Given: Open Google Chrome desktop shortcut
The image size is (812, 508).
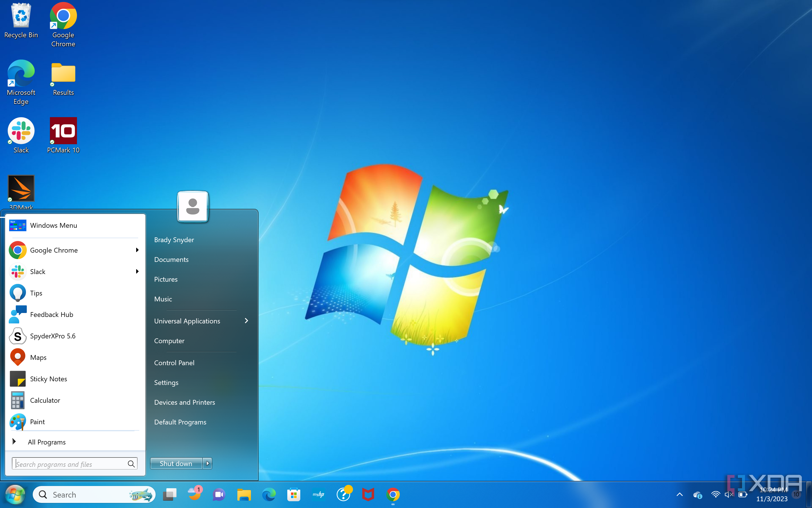Looking at the screenshot, I should point(63,25).
